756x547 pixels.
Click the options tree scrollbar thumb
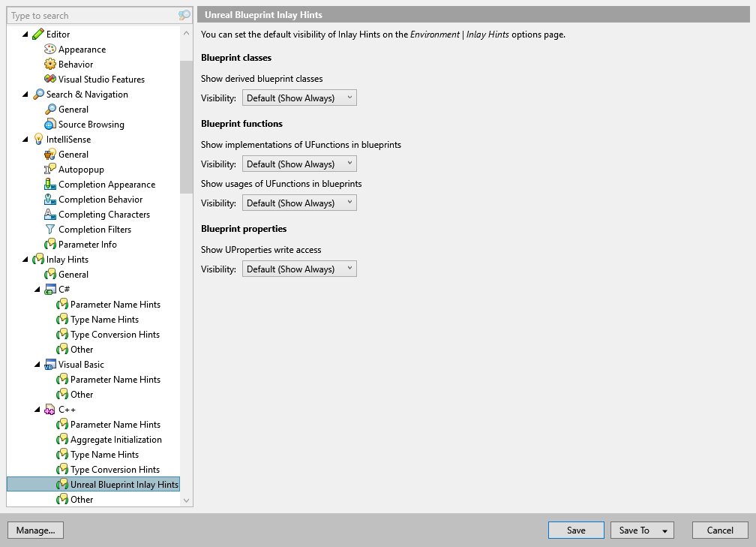pos(187,127)
